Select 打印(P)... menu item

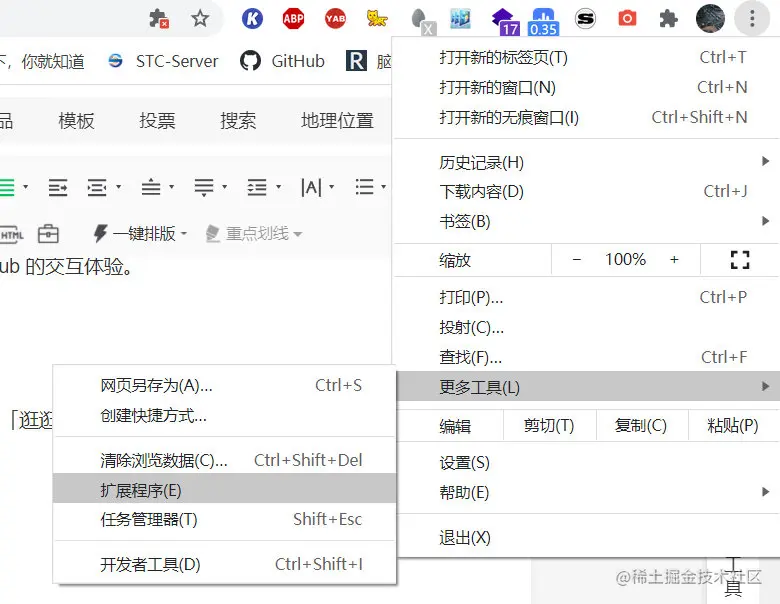[x=587, y=298]
